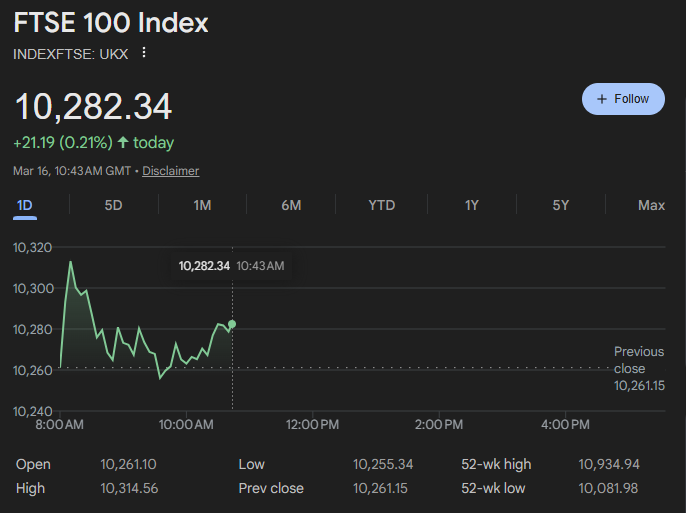Click the 12:00 PM axis label

[312, 425]
